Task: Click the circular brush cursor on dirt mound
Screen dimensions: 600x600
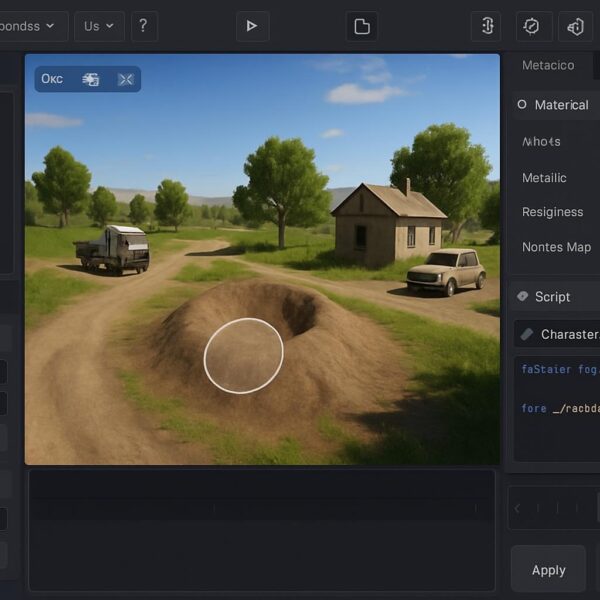Action: pyautogui.click(x=243, y=356)
